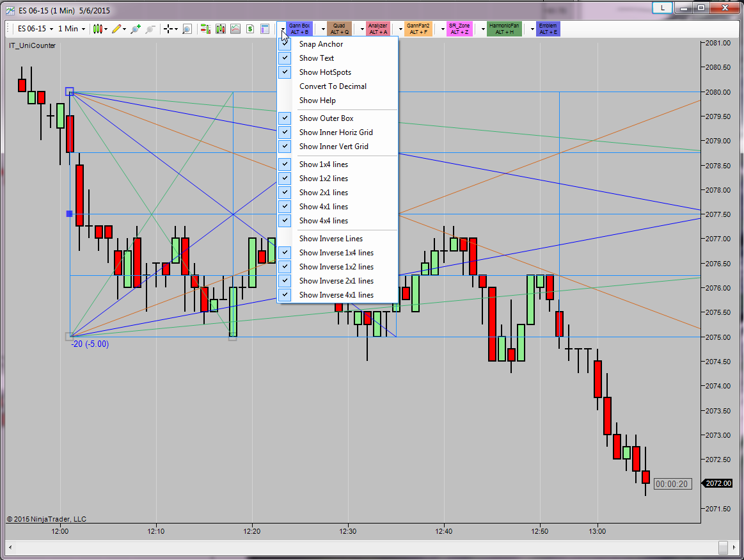Toggle Show Inverse 2x1 lines
Image resolution: width=744 pixels, height=560 pixels.
pyautogui.click(x=337, y=281)
